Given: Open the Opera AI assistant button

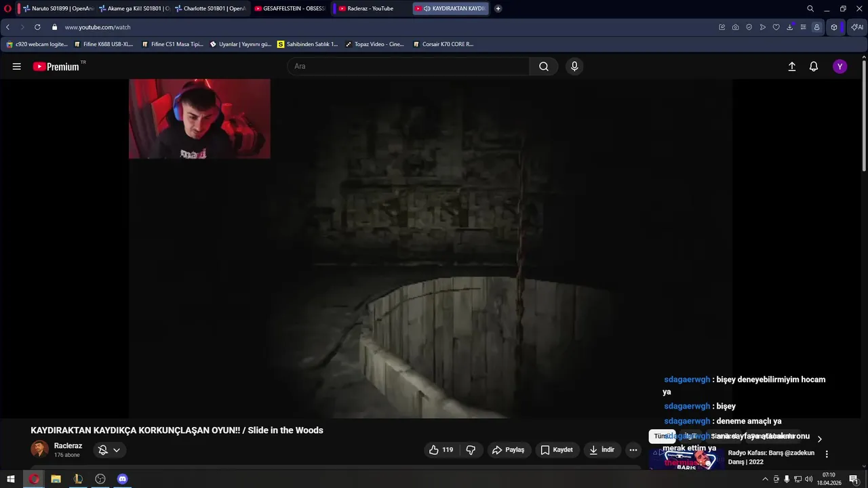Looking at the screenshot, I should (856, 27).
